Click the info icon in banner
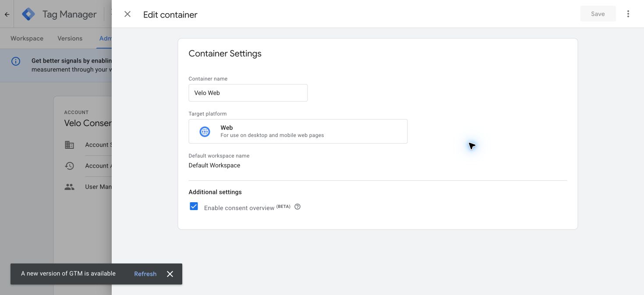This screenshot has height=295, width=644. 16,61
